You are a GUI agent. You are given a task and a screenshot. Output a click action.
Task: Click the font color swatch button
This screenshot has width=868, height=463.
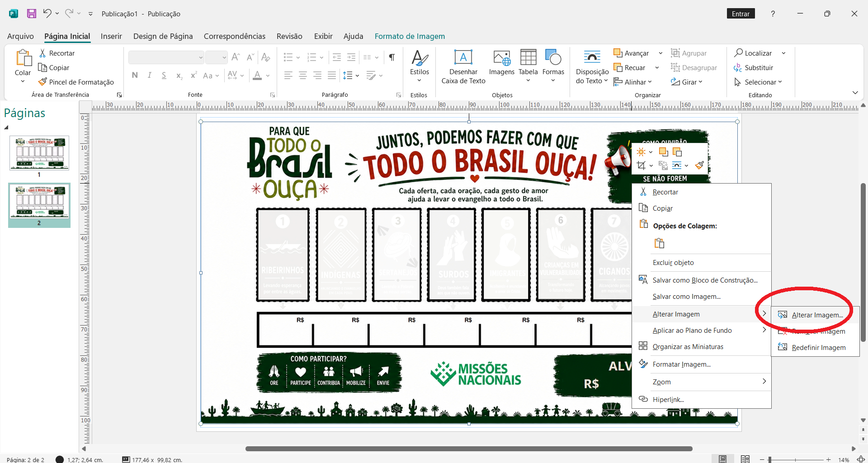tap(257, 76)
